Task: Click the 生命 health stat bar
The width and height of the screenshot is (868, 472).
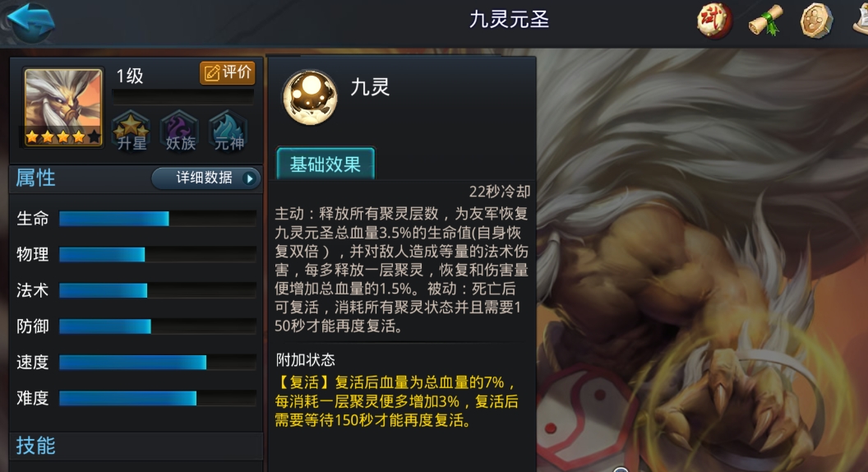Action: click(x=157, y=219)
